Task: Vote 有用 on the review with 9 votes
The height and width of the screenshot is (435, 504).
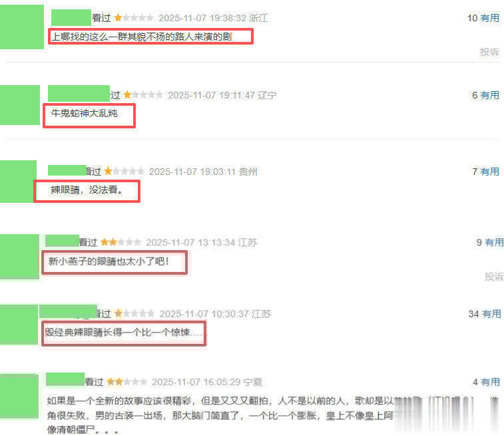Action: (494, 242)
